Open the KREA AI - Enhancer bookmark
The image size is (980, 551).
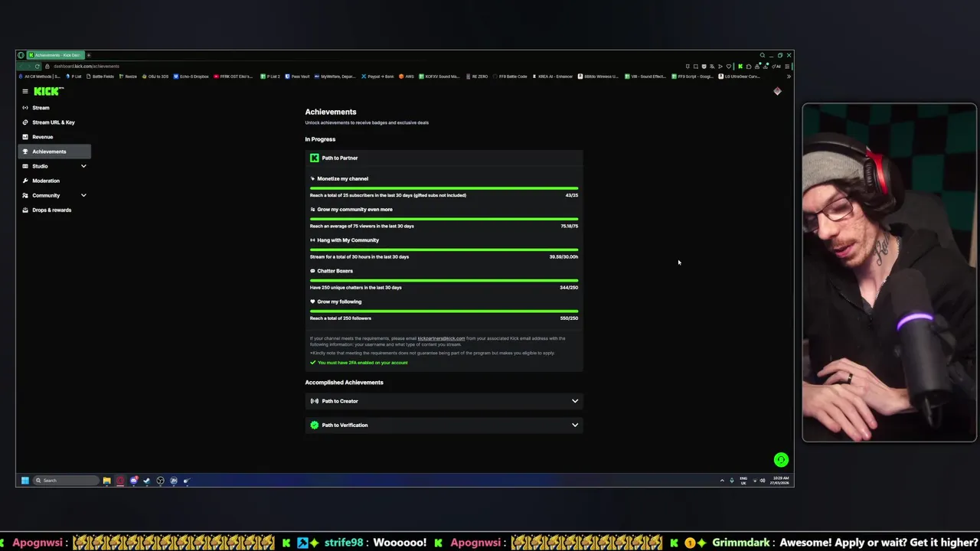click(552, 77)
